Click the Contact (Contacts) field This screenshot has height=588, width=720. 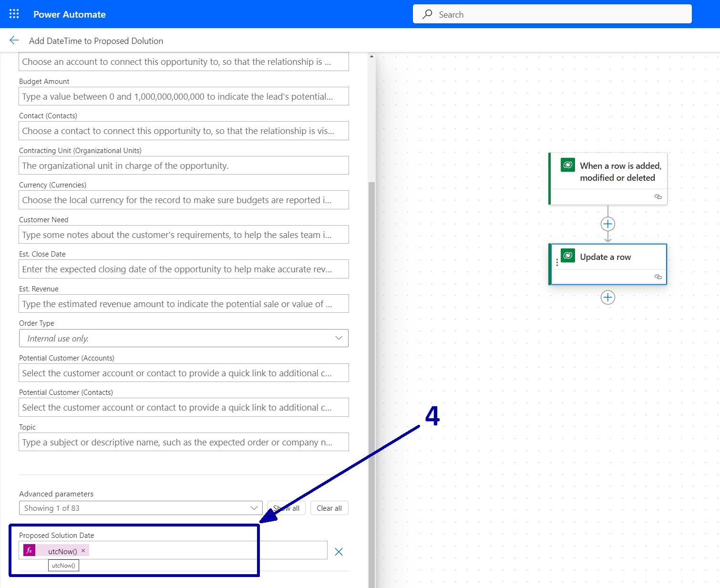pos(184,131)
